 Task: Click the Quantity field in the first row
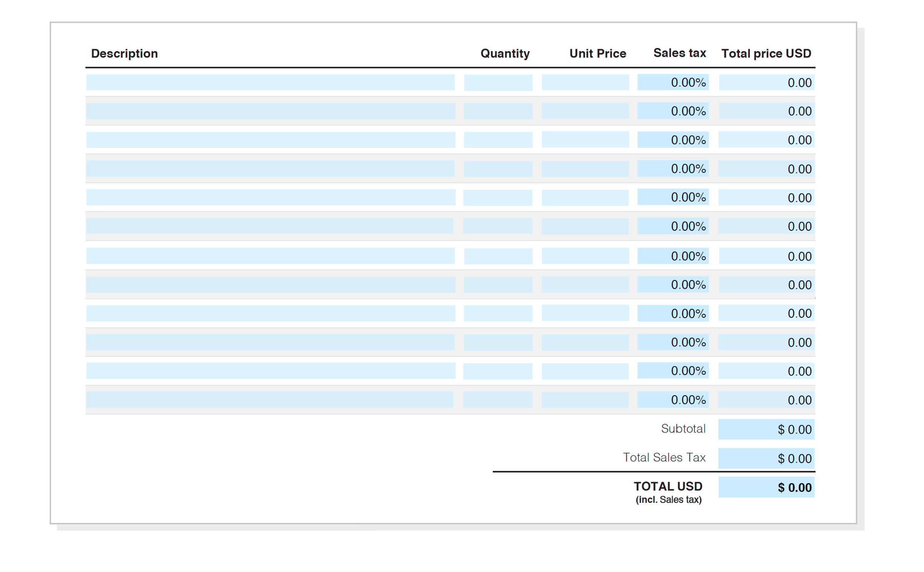pyautogui.click(x=498, y=82)
